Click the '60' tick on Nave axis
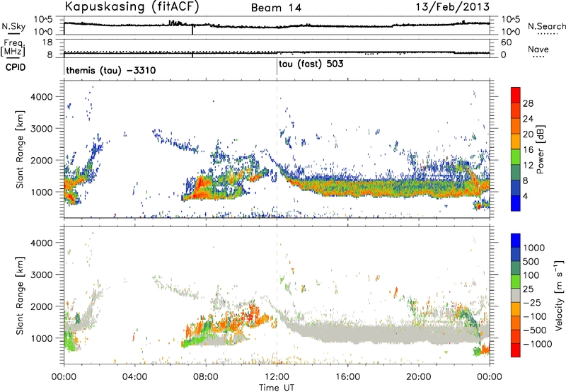The width and height of the screenshot is (566, 392). click(507, 42)
